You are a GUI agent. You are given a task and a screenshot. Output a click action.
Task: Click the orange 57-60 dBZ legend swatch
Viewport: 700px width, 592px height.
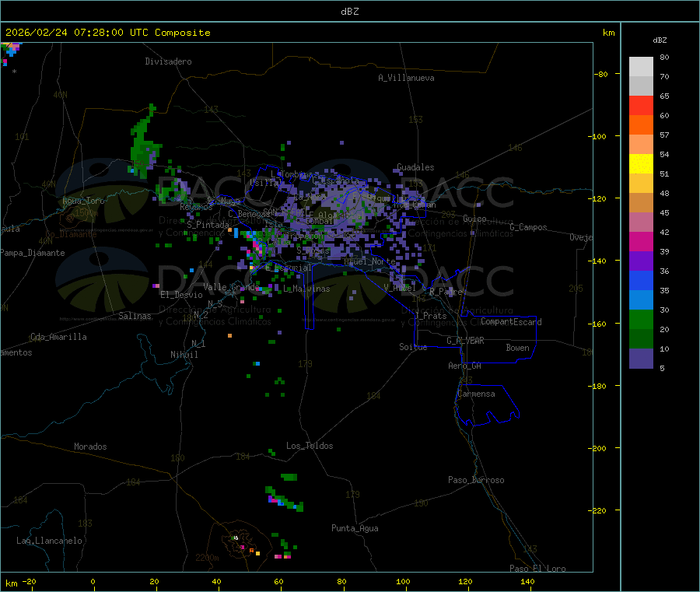(641, 125)
